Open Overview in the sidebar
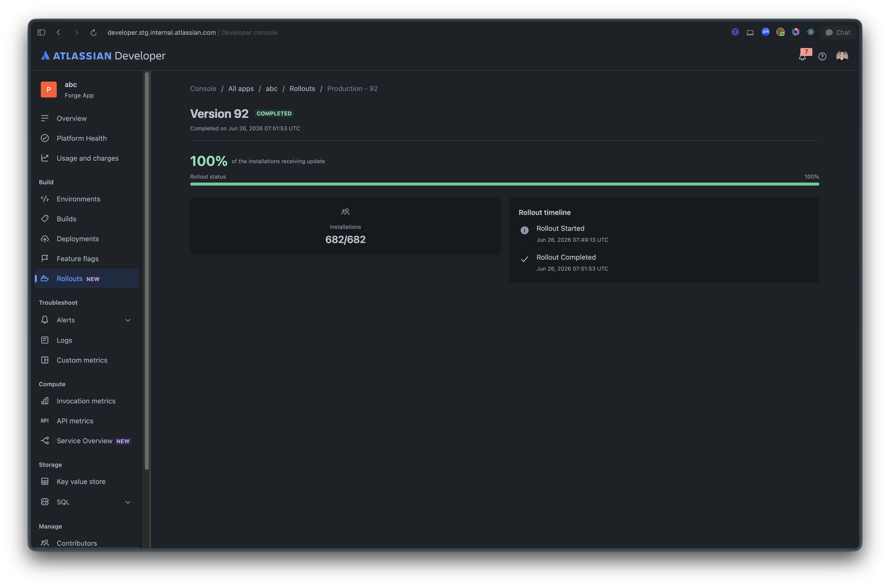 click(x=87, y=118)
